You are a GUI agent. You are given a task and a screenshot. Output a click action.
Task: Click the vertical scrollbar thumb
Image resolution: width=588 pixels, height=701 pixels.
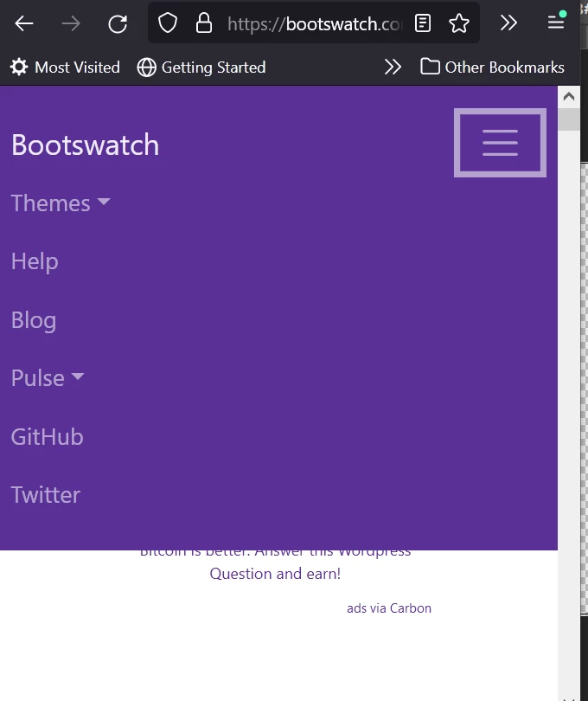tap(569, 119)
